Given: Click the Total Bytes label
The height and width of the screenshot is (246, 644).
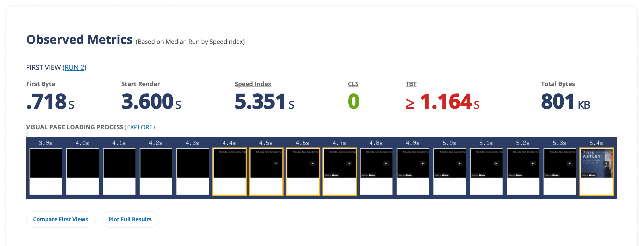Looking at the screenshot, I should pyautogui.click(x=558, y=84).
